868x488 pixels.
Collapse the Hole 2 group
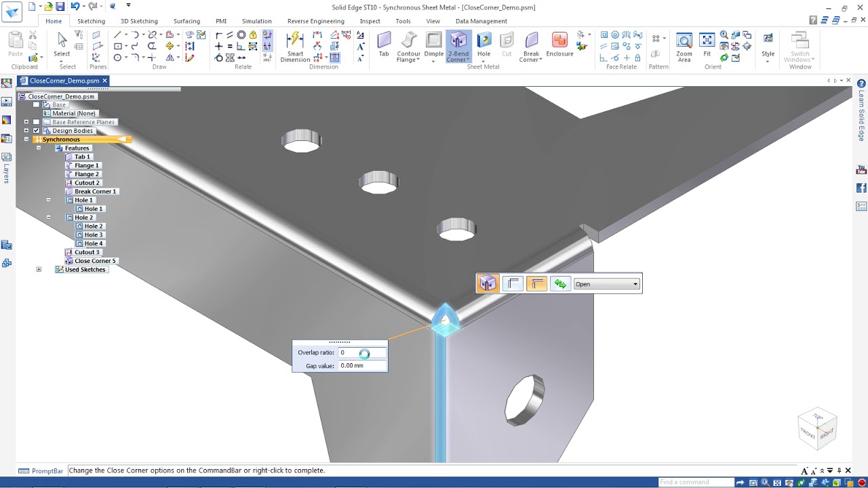click(48, 218)
